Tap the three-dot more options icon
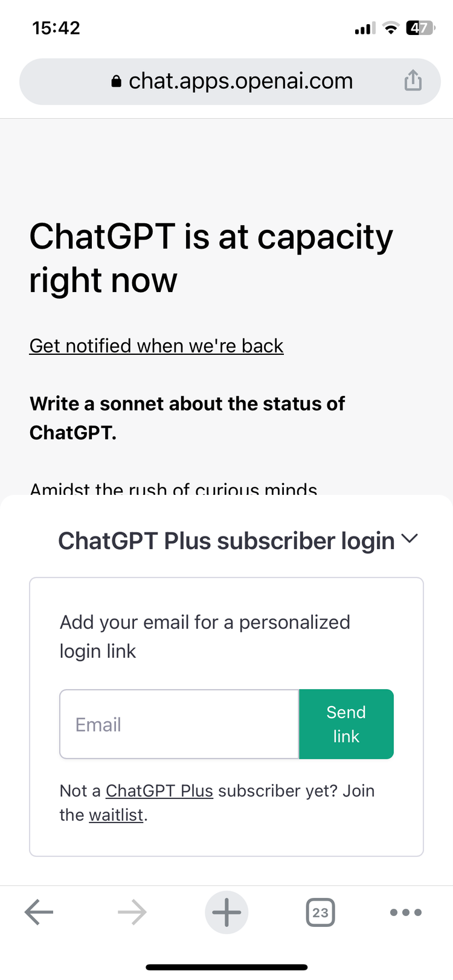This screenshot has height=980, width=453. [x=406, y=912]
